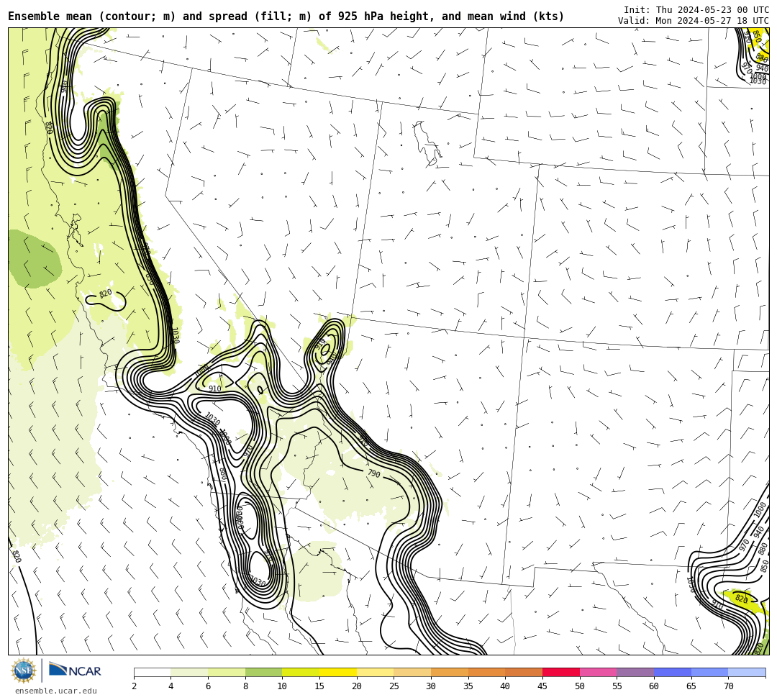Click the colorbar tick label 65
This screenshot has width=777, height=700.
(x=691, y=686)
